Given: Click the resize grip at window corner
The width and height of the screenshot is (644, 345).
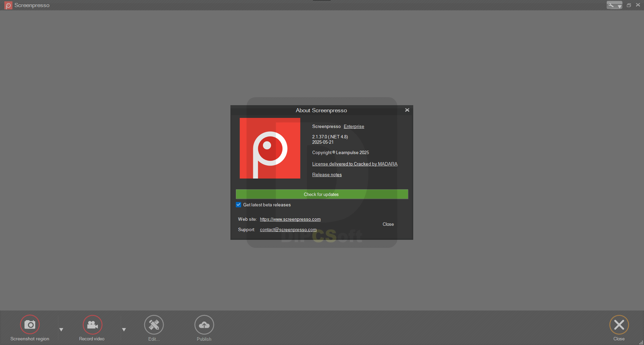Looking at the screenshot, I should tap(641, 342).
